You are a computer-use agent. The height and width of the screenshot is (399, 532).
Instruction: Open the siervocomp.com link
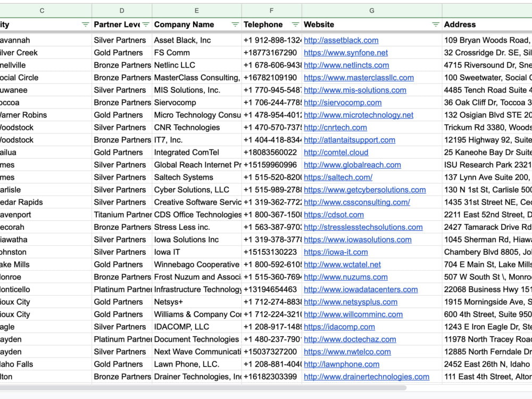click(x=343, y=103)
